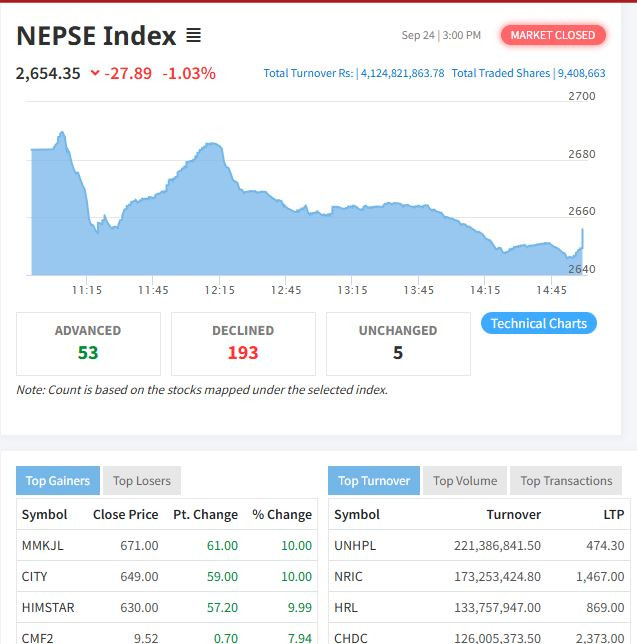Click the NRIC symbol link
The image size is (637, 644).
(350, 576)
